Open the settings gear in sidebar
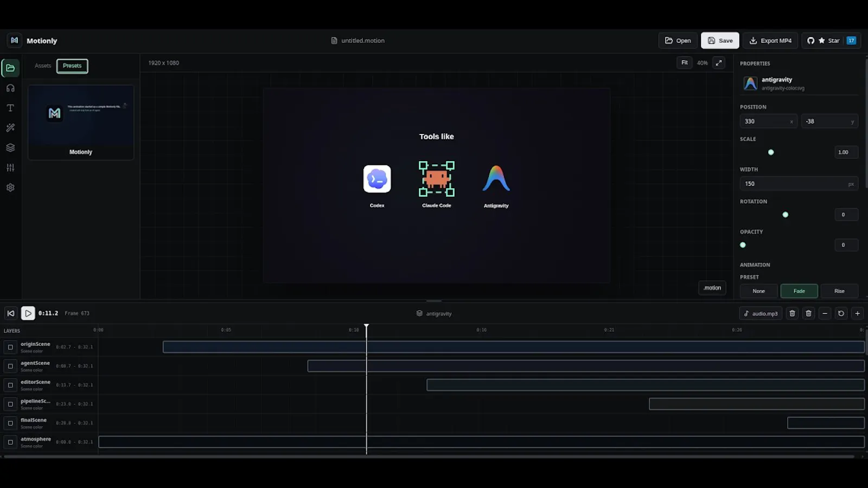Screen dimensions: 868x488 (x=10, y=188)
